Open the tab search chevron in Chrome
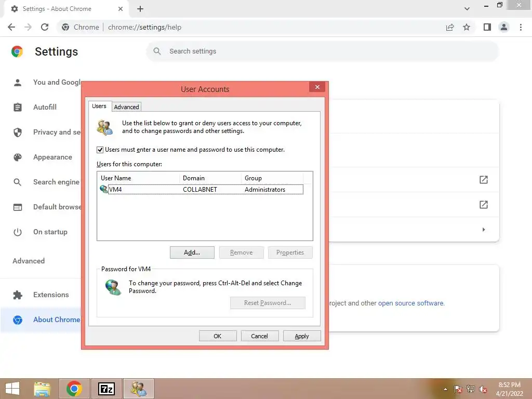Screen dimensions: 532x399 tap(467, 9)
